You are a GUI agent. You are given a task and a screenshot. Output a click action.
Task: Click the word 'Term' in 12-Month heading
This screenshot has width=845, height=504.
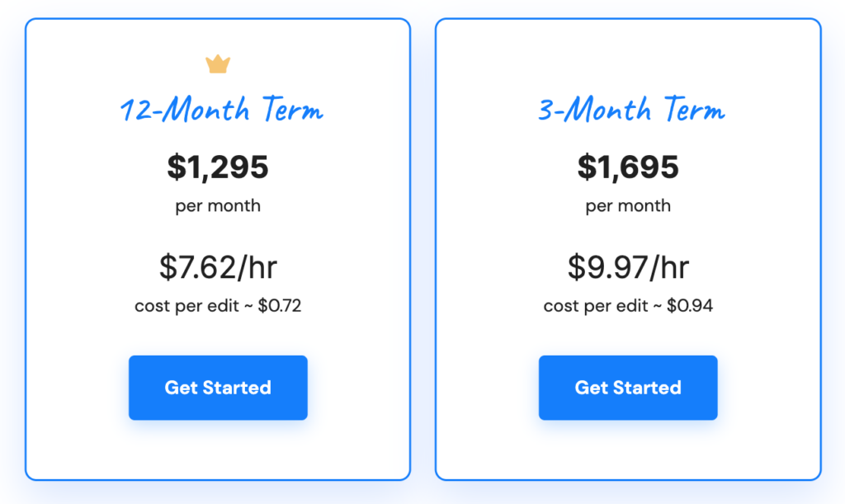pos(293,110)
